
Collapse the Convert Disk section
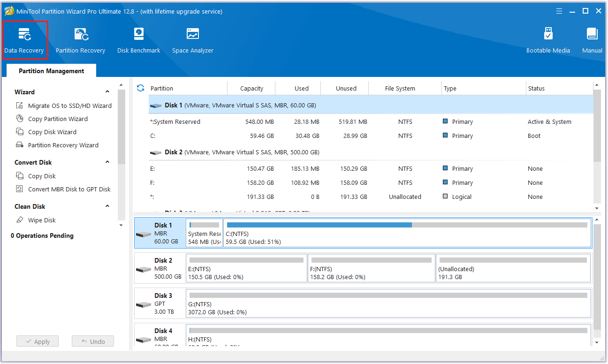coord(107,162)
